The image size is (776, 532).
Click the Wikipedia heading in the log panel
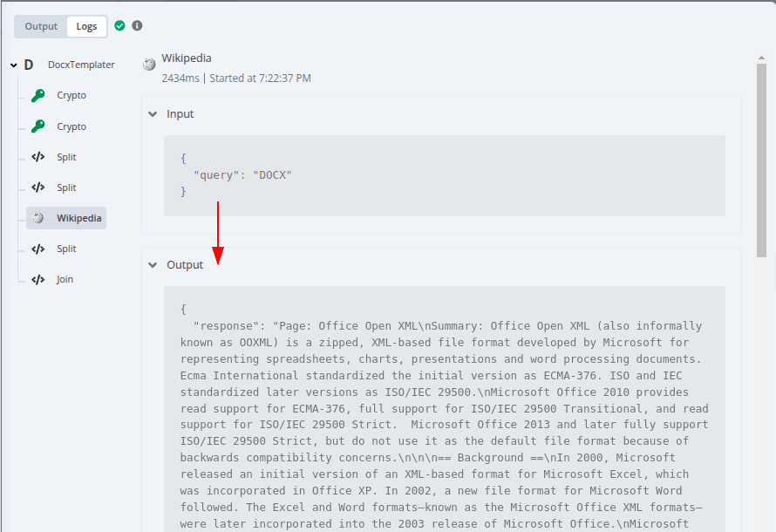tap(186, 58)
